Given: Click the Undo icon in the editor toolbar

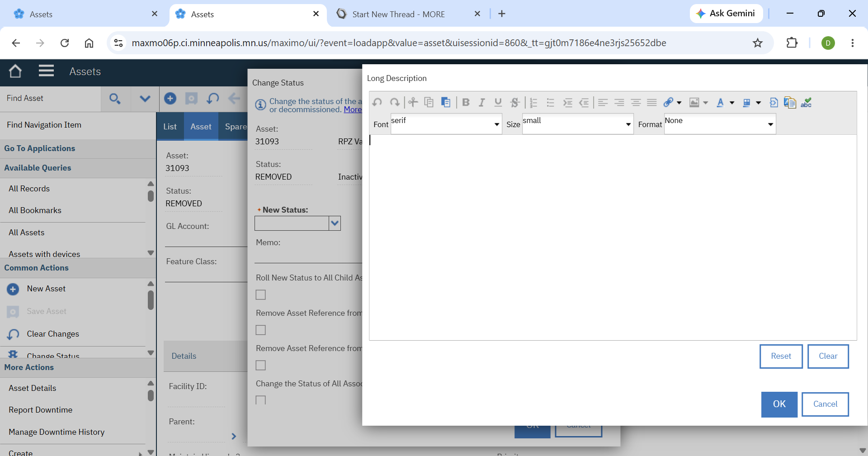Looking at the screenshot, I should click(377, 103).
